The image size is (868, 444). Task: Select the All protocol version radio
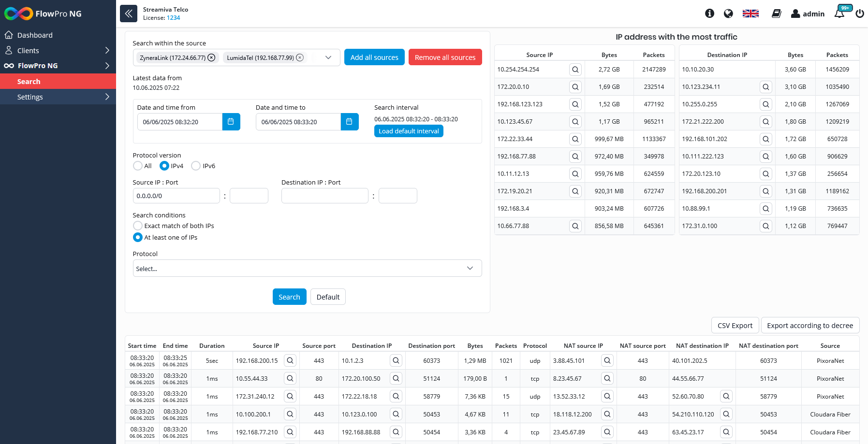click(x=138, y=166)
